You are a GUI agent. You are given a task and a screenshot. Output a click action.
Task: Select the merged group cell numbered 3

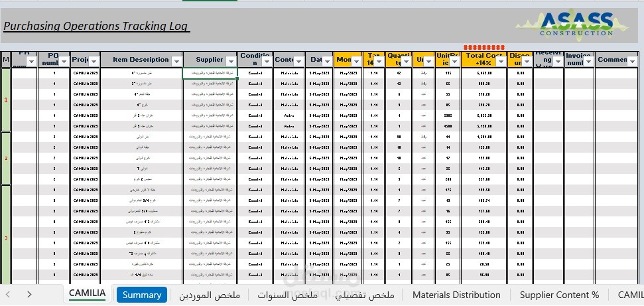pyautogui.click(x=6, y=234)
